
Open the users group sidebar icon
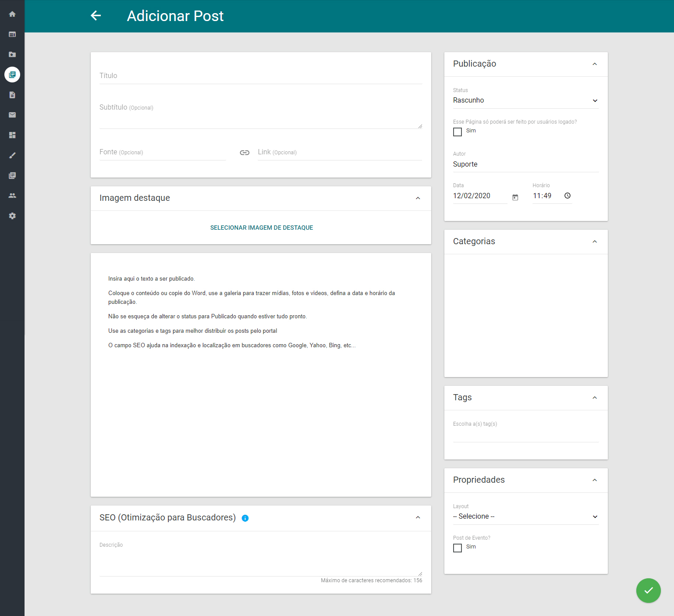tap(12, 196)
